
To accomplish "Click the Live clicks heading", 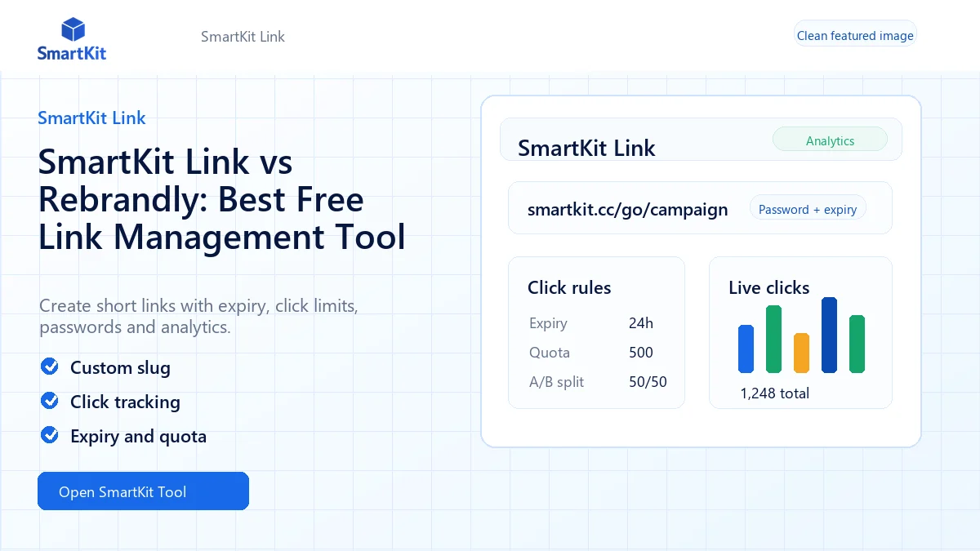I will (769, 287).
